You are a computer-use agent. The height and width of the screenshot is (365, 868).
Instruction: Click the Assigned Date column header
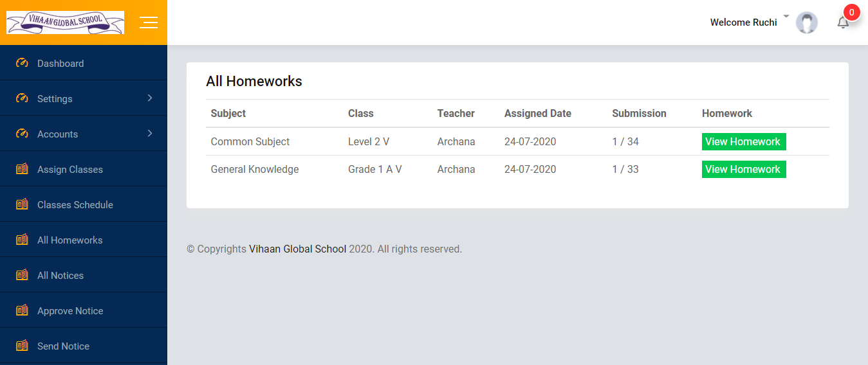point(538,113)
